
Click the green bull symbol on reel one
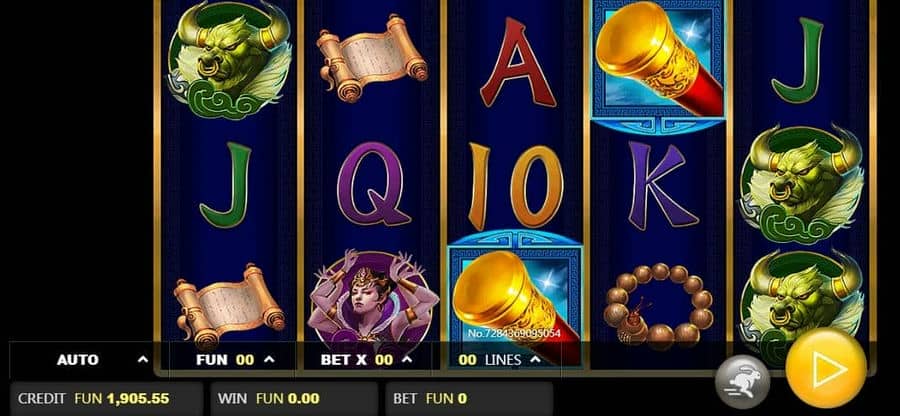tap(230, 60)
